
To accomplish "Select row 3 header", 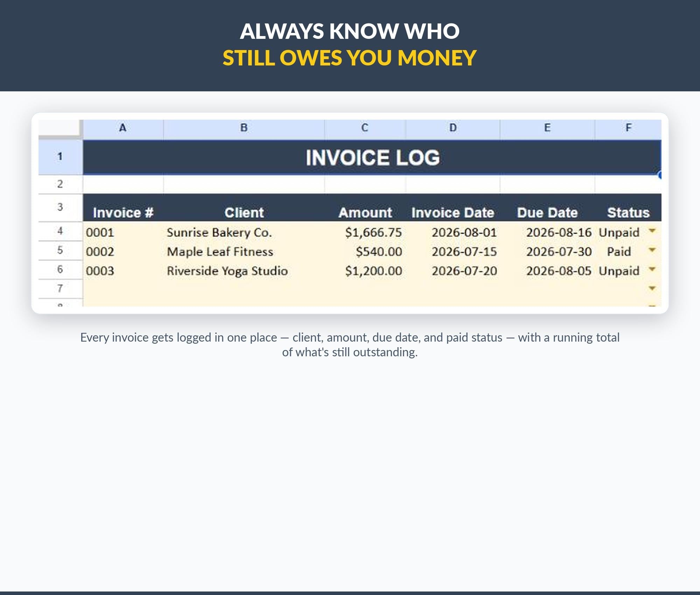I will click(x=60, y=207).
